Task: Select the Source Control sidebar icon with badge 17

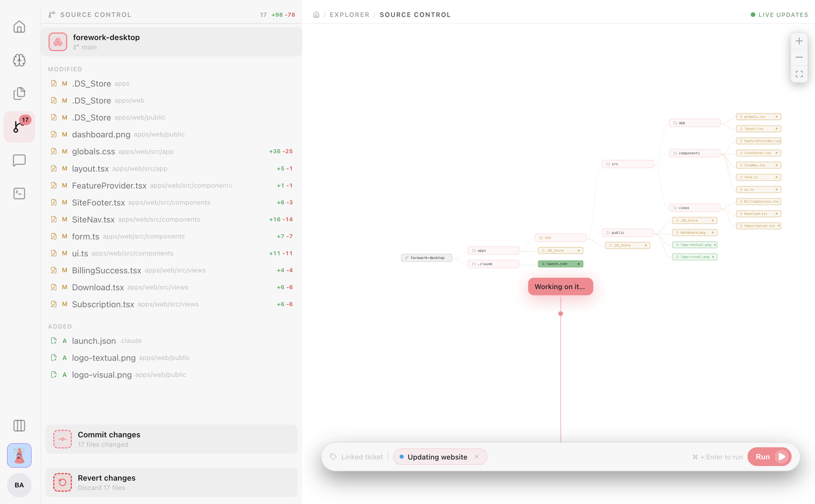Action: [19, 127]
